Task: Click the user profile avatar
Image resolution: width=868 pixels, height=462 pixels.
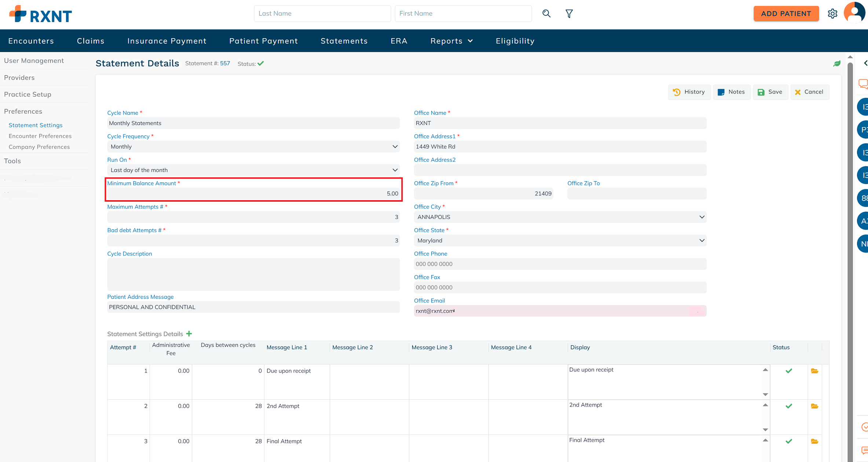Action: pyautogui.click(x=855, y=12)
